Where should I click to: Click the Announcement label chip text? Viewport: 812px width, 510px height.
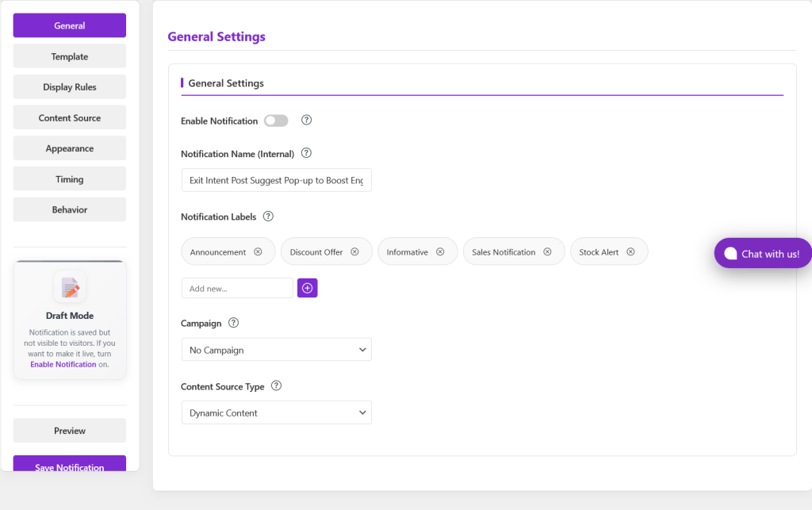pyautogui.click(x=218, y=252)
